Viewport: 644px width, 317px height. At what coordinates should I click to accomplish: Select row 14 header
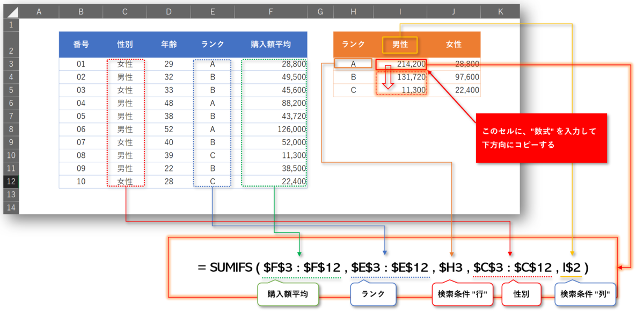[x=11, y=207]
